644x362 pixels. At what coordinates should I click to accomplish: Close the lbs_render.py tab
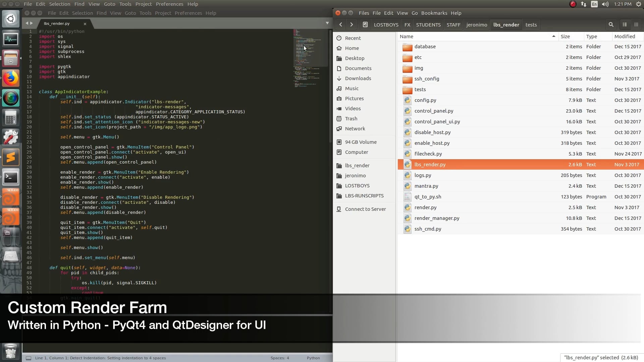tap(85, 24)
